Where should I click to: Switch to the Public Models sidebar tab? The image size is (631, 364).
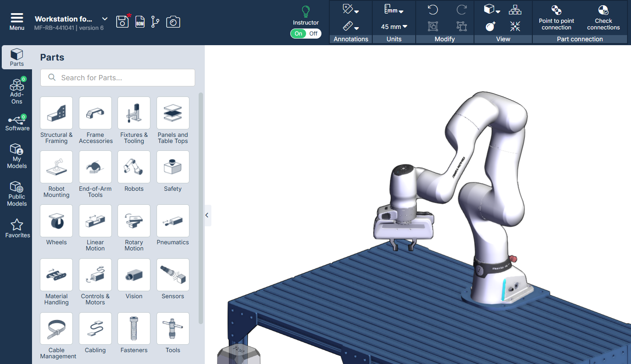(16, 193)
